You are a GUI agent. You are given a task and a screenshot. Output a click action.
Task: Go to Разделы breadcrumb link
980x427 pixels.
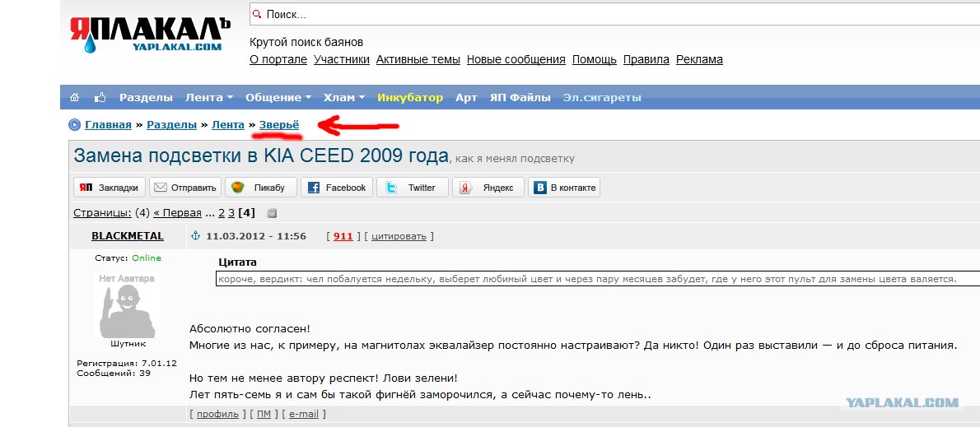172,125
